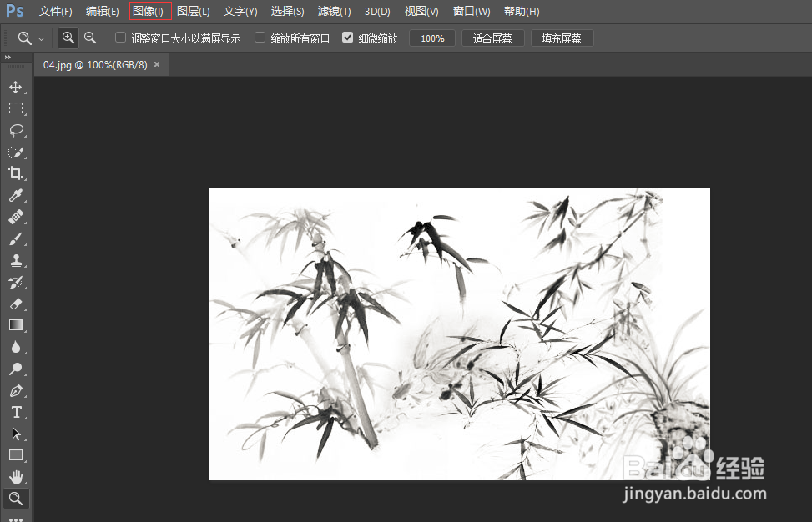Image resolution: width=812 pixels, height=522 pixels.
Task: Click the Ps application logo
Action: 14,11
